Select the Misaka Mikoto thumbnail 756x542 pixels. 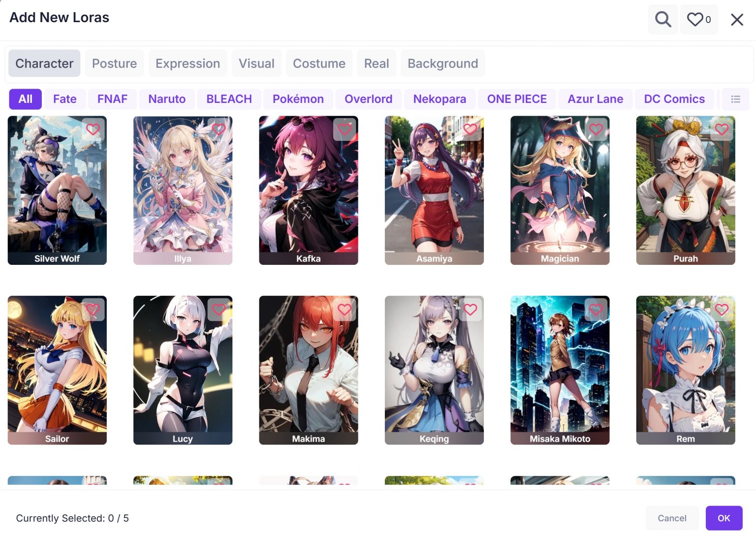pos(560,370)
